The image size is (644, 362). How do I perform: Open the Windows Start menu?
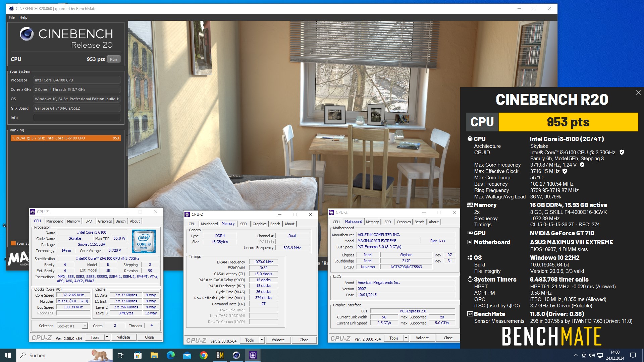(8, 355)
